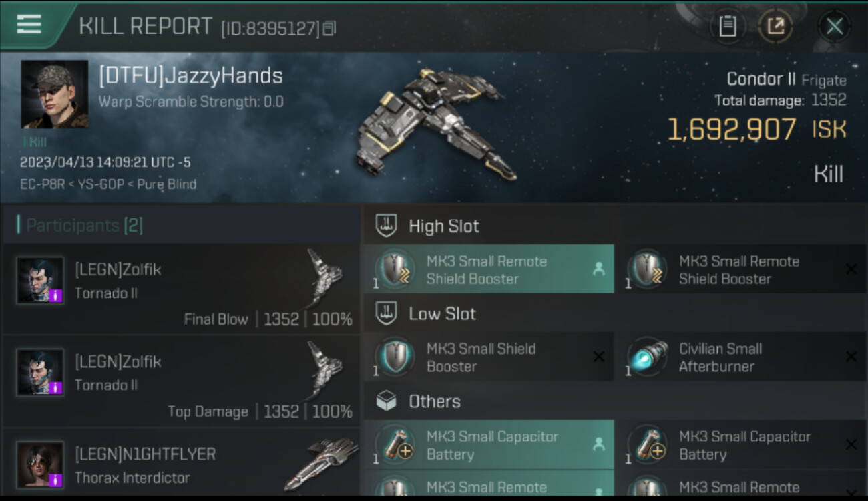Click the [DTFU]JazzyHands pilot name

[191, 75]
